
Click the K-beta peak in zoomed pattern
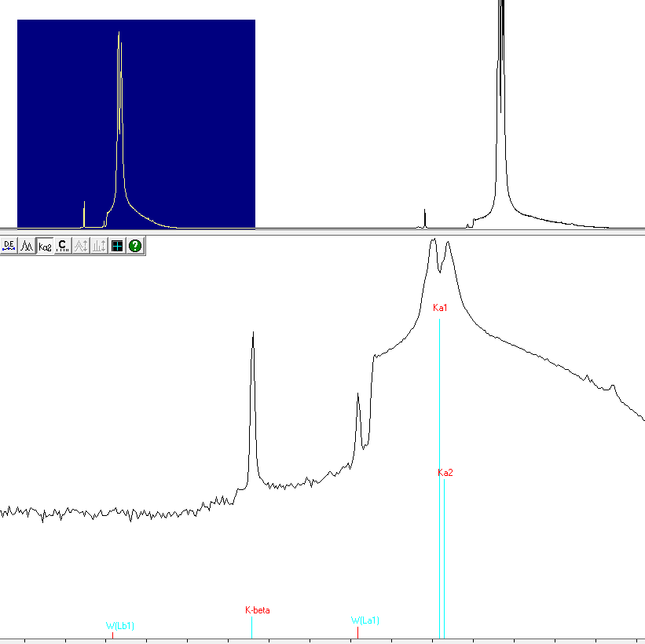[253, 407]
